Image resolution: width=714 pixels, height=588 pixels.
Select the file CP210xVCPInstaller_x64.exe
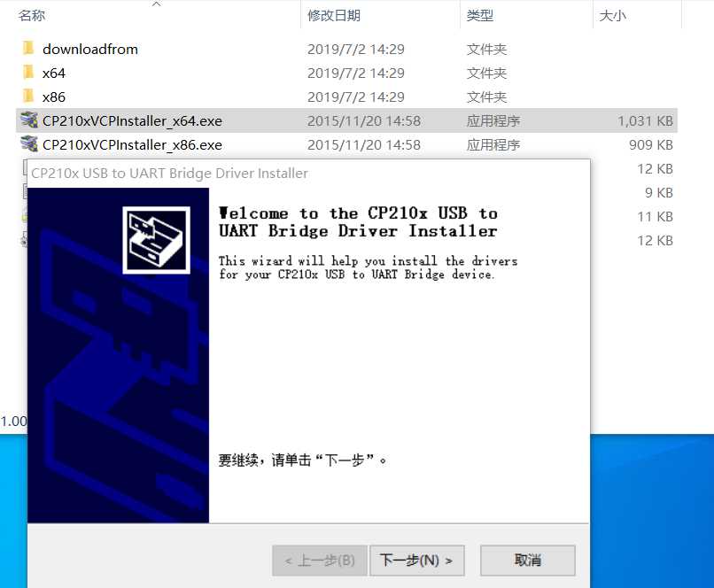pyautogui.click(x=132, y=121)
